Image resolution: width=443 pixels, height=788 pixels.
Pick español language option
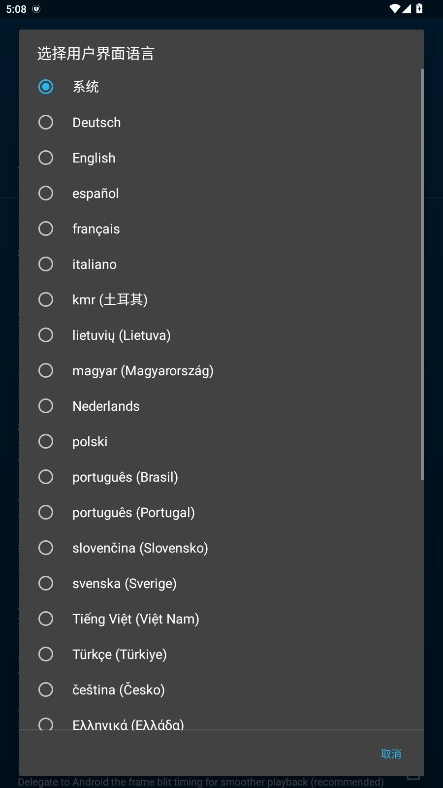coord(221,193)
